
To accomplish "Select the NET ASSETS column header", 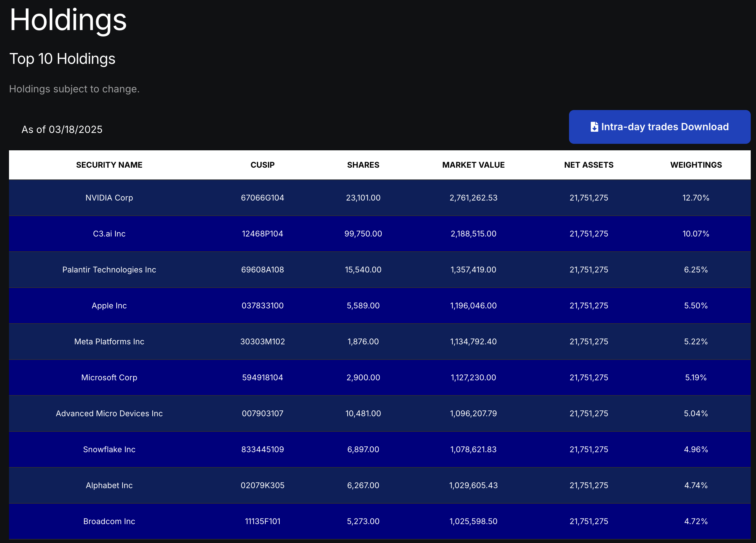I will (x=589, y=165).
